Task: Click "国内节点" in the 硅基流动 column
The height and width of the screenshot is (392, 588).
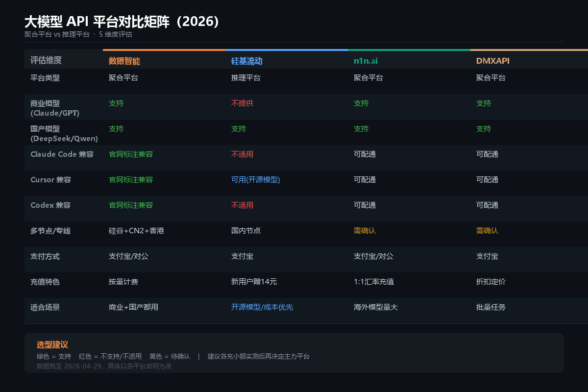Action: 246,230
